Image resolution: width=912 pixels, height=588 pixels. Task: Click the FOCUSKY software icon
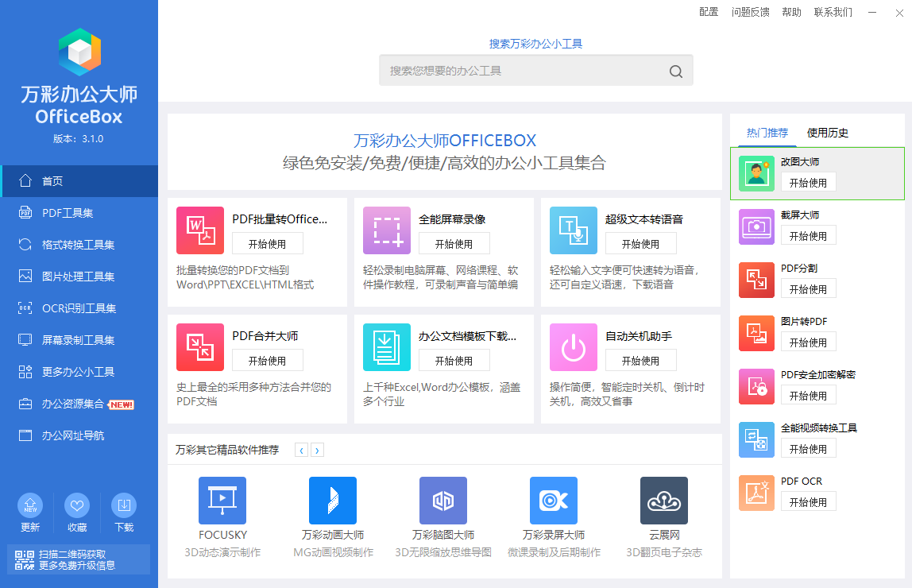pos(222,500)
